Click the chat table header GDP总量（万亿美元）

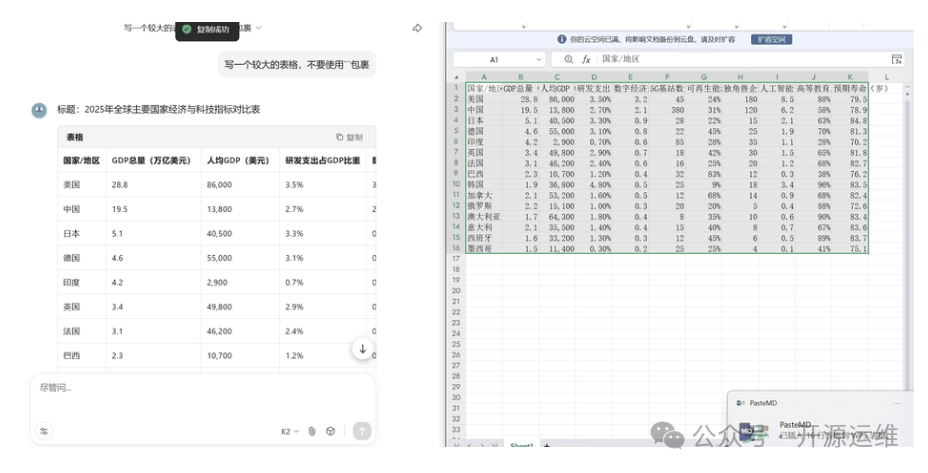click(x=151, y=160)
